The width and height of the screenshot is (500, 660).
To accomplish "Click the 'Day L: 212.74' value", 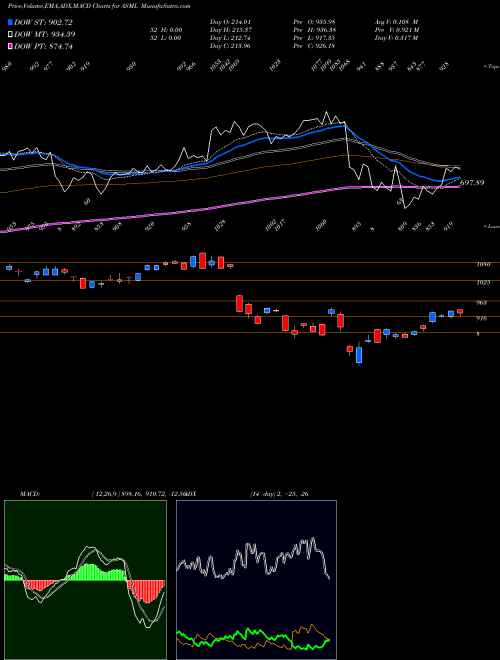I will point(230,38).
